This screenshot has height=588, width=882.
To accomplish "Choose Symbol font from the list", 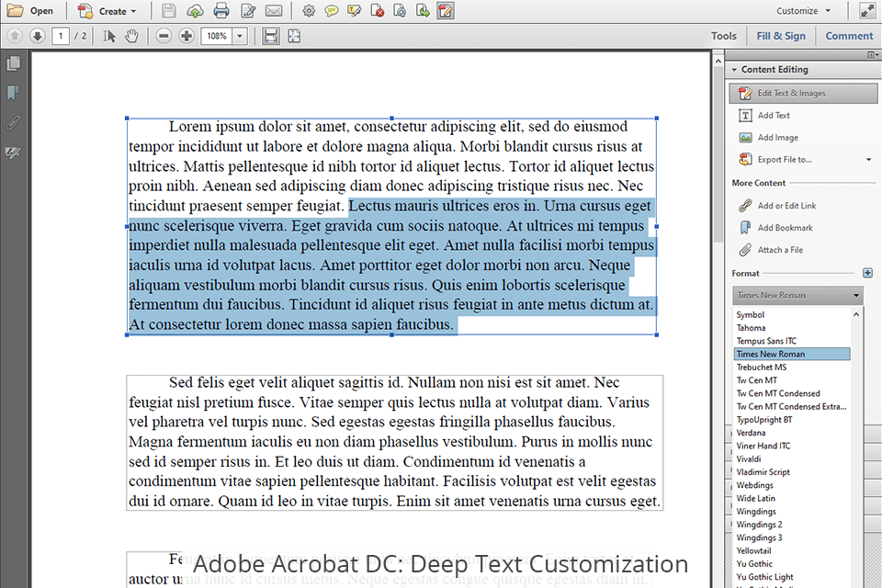I will (x=751, y=315).
